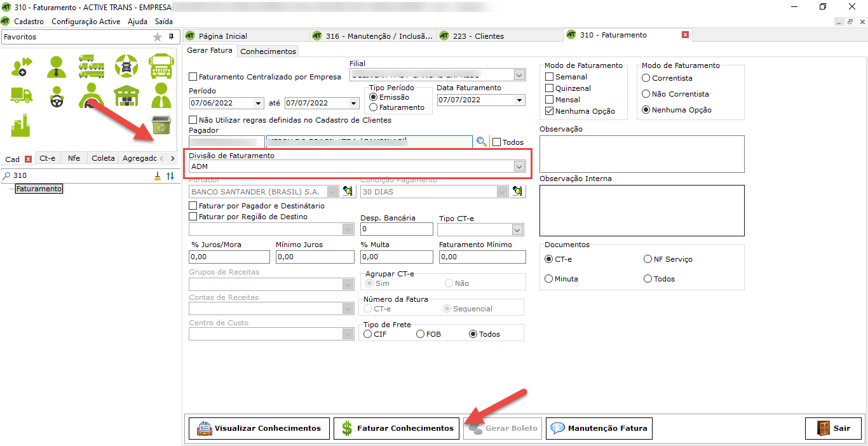Click the magnifier search icon beside Pagador
This screenshot has height=446, width=868.
(482, 142)
